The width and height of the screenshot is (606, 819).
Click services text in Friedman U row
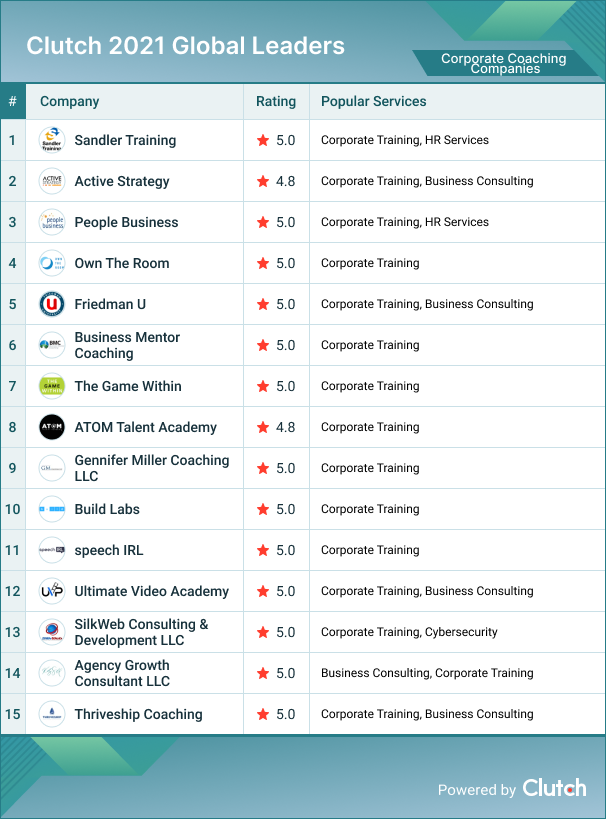(427, 305)
